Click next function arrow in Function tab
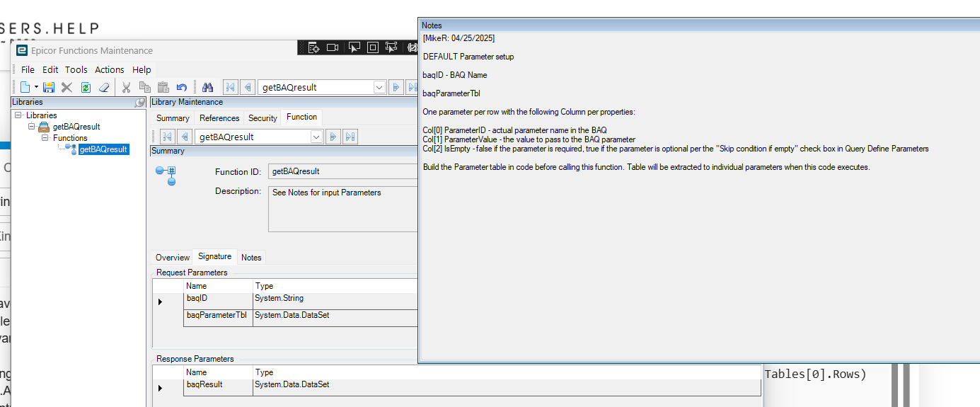980x407 pixels. 333,137
